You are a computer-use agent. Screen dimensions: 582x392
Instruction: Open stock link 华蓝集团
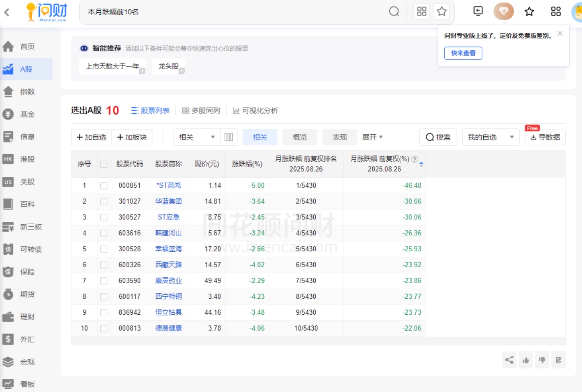168,201
